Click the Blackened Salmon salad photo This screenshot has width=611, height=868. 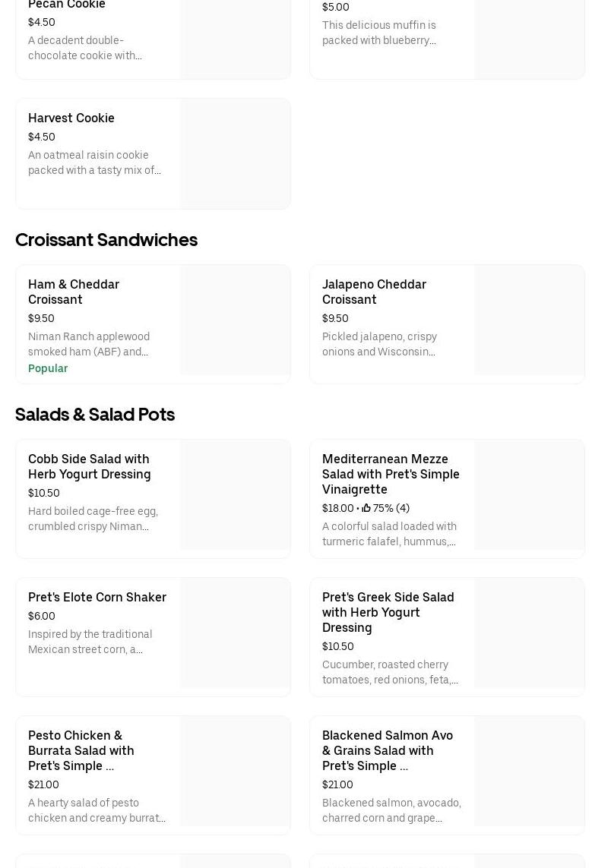point(529,771)
